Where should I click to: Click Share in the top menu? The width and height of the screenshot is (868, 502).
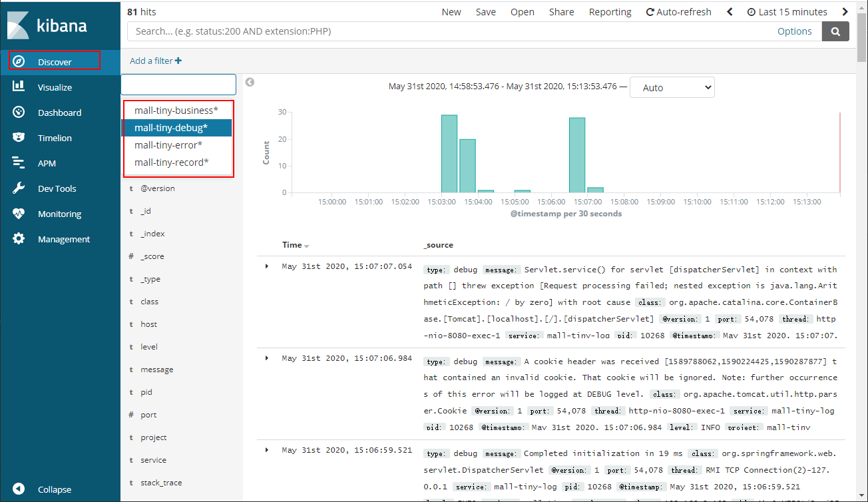(562, 12)
